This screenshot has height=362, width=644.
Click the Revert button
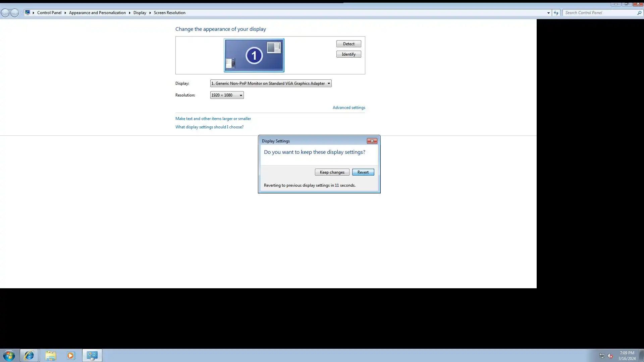363,172
